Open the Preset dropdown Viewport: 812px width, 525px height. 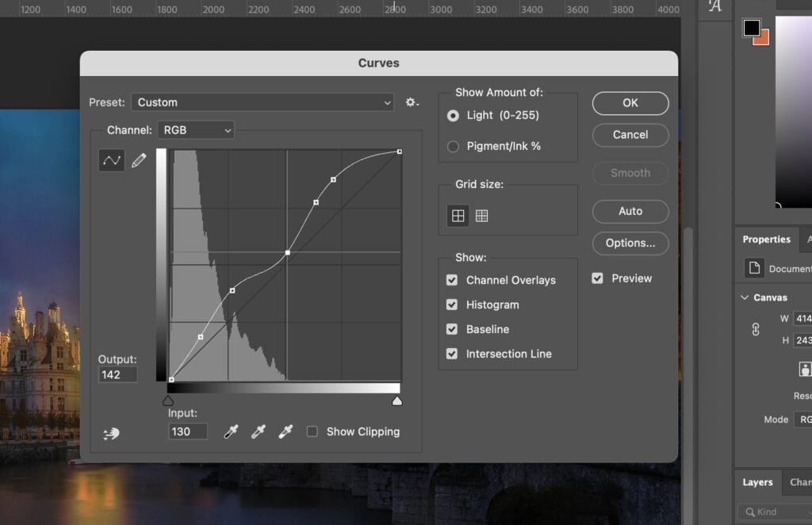click(262, 102)
